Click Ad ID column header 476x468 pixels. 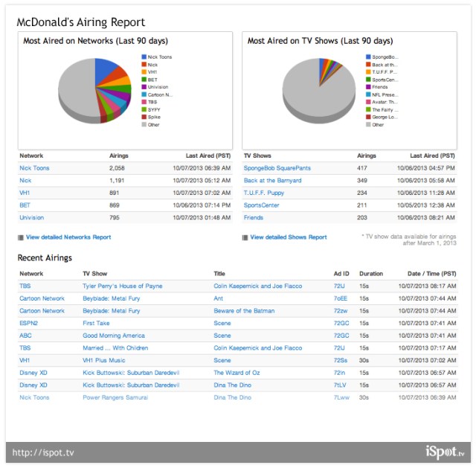coord(341,274)
